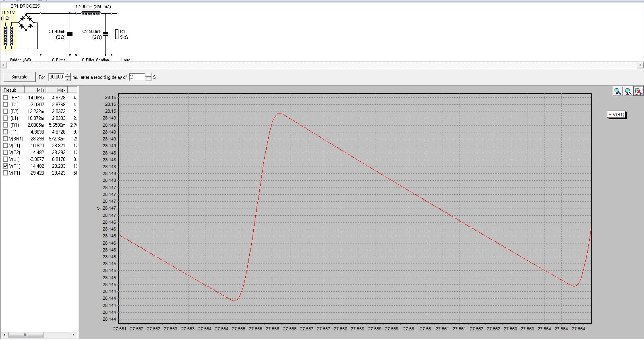Increase reporting delay with up spinner

[148, 75]
